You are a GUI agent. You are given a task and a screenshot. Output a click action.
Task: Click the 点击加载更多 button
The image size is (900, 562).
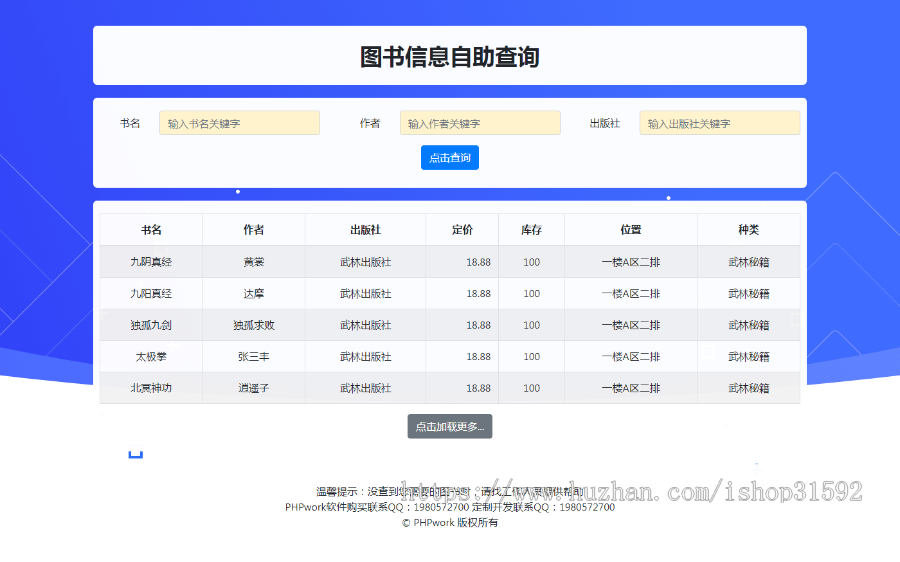pyautogui.click(x=449, y=427)
